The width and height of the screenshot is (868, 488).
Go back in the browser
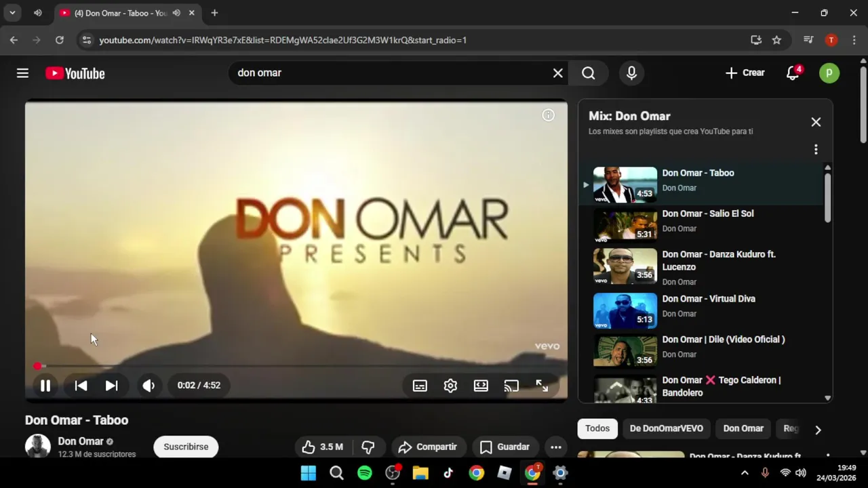coord(14,40)
